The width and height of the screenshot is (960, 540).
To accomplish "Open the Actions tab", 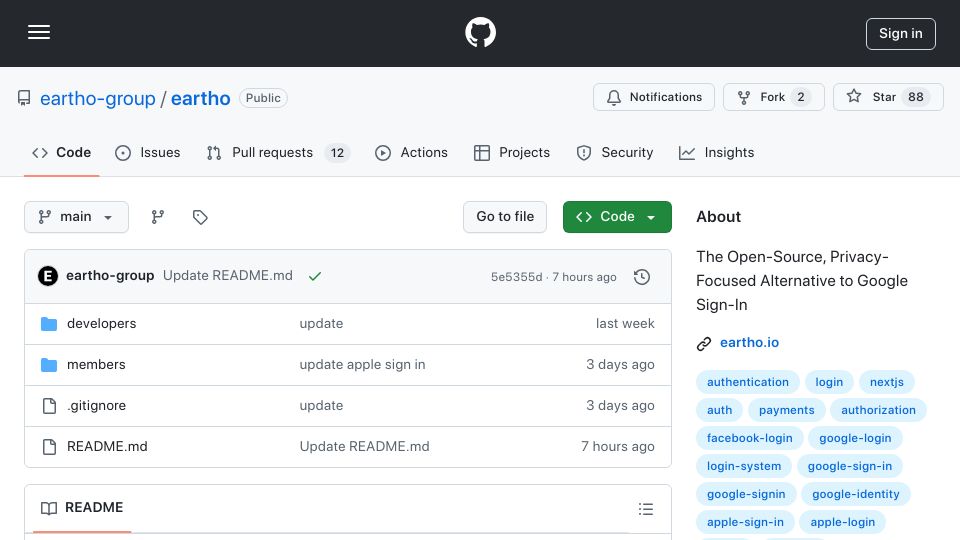I will tap(411, 152).
